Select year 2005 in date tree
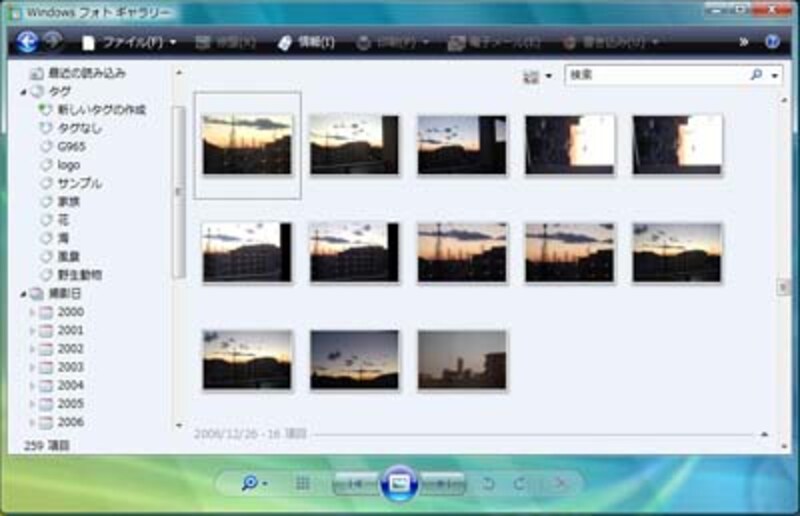 point(62,404)
